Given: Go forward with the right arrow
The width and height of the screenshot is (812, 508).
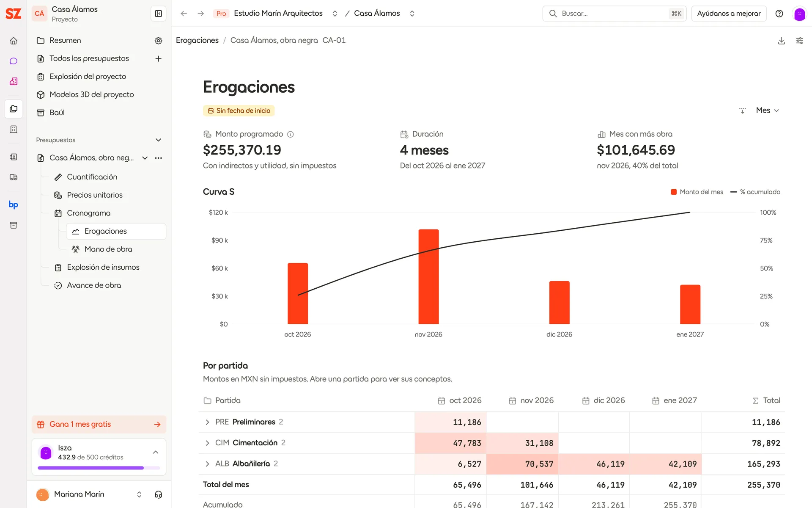Looking at the screenshot, I should point(200,14).
